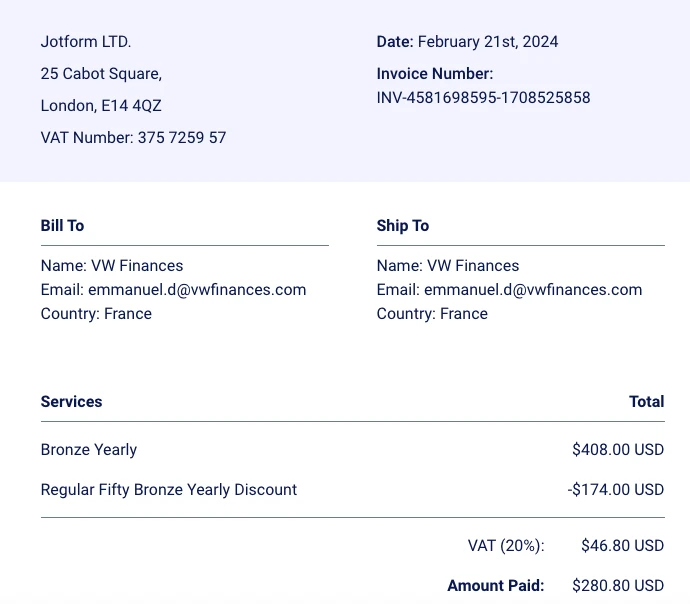The height and width of the screenshot is (604, 690).
Task: Click Country: France under Ship To
Action: (432, 314)
